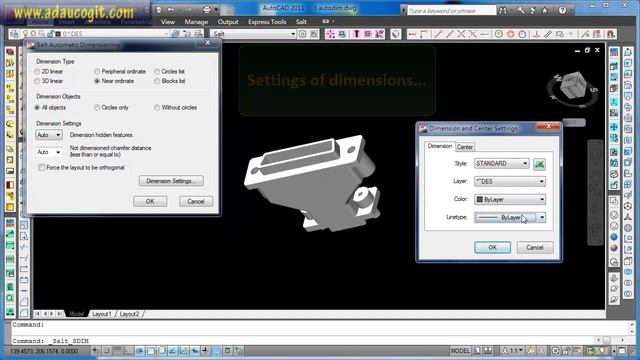
Task: Expand the quick access toolbar customize arrow
Action: click(x=216, y=10)
